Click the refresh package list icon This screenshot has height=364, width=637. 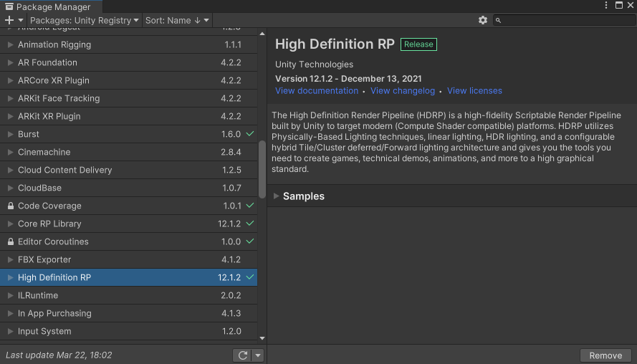243,355
